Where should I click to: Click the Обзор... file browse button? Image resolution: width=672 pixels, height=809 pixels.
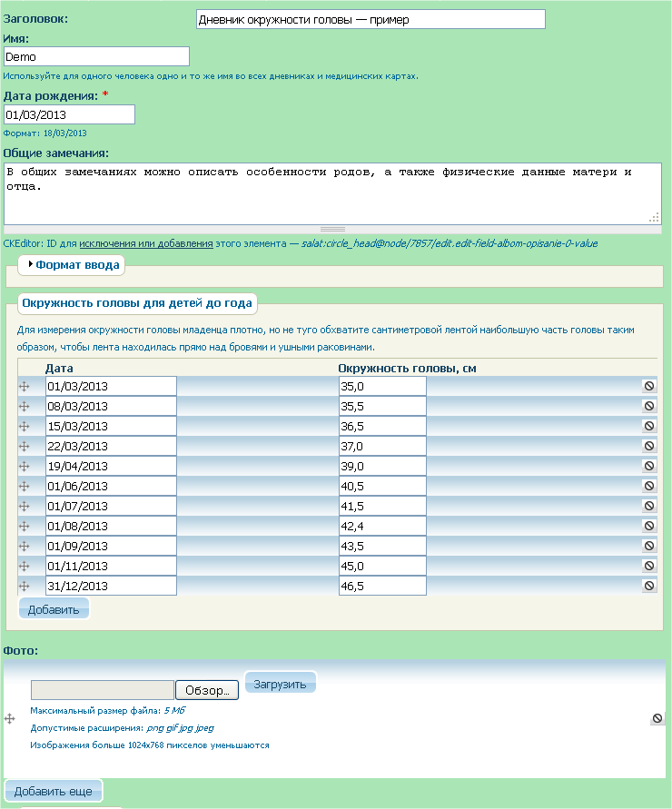pyautogui.click(x=207, y=690)
